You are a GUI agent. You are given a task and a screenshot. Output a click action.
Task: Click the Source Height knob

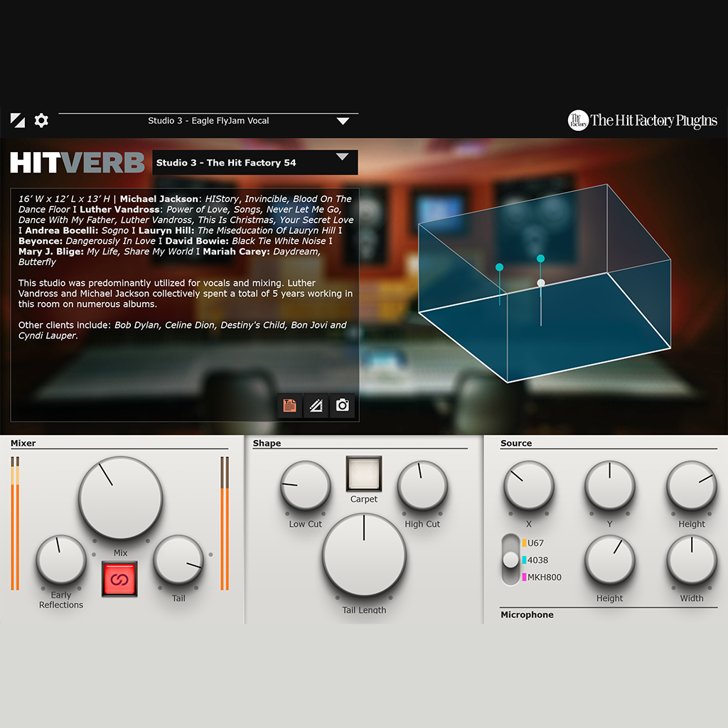click(x=692, y=486)
